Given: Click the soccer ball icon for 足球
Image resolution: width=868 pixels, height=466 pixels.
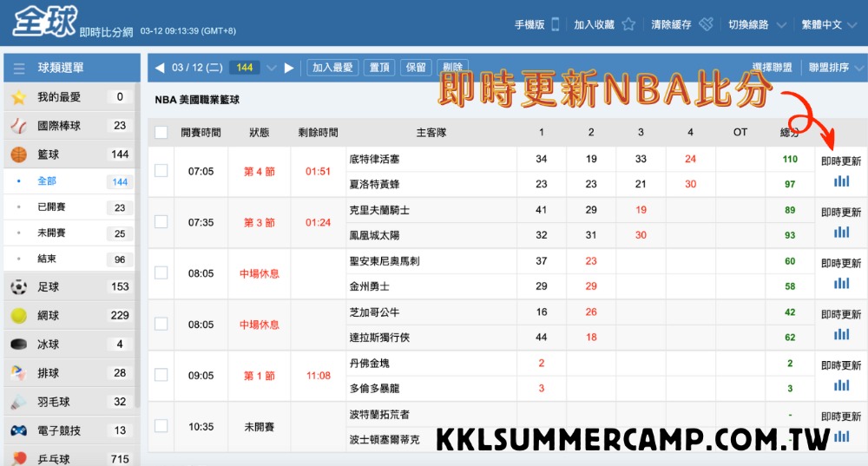Looking at the screenshot, I should tap(18, 286).
